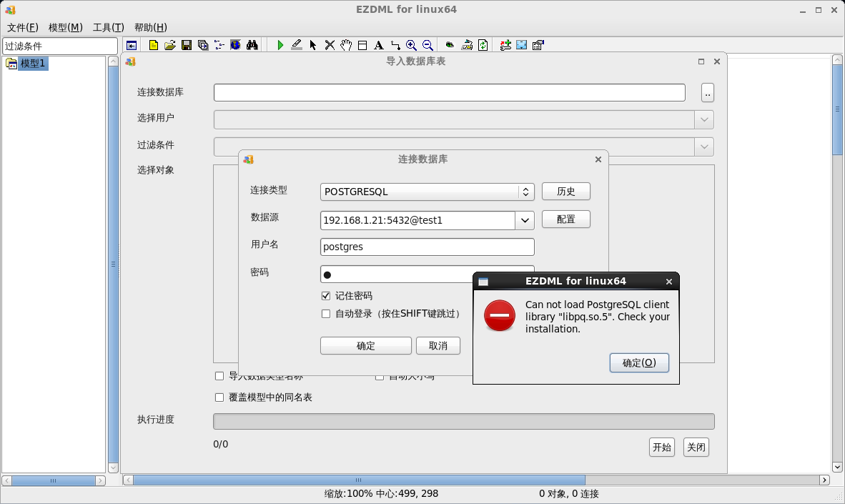The image size is (845, 504).
Task: Click the globe icon in toolbar
Action: [235, 45]
